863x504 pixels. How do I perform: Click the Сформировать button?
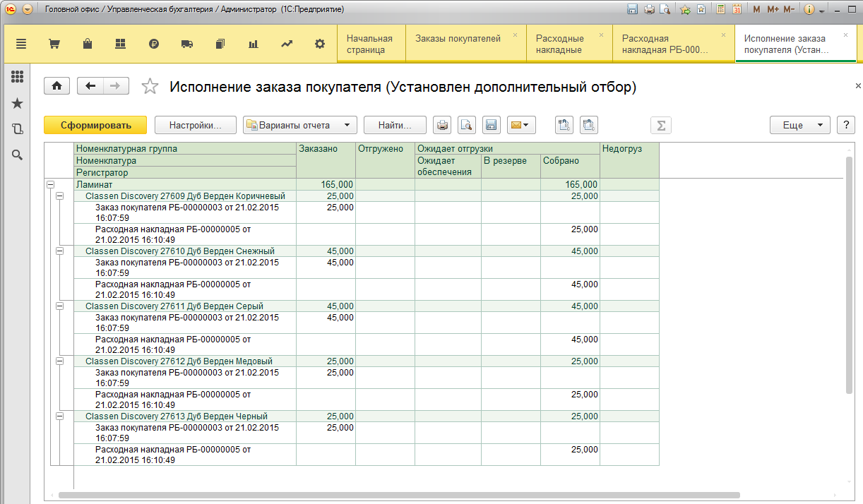tap(95, 125)
